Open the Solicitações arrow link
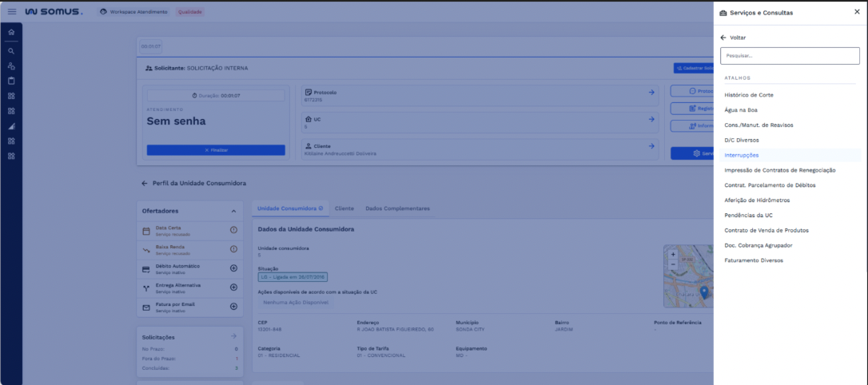Screen dimensions: 868x385 point(233,336)
